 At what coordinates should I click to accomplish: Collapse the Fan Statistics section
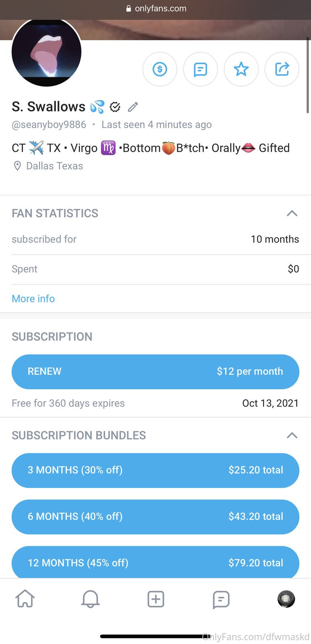coord(292,213)
